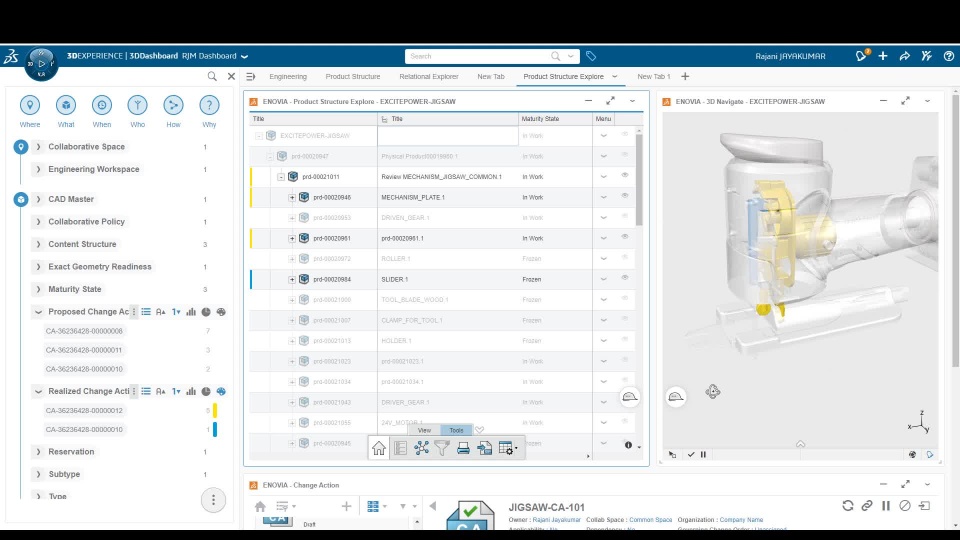Click the link icon in the Change Action widget

coord(866,506)
